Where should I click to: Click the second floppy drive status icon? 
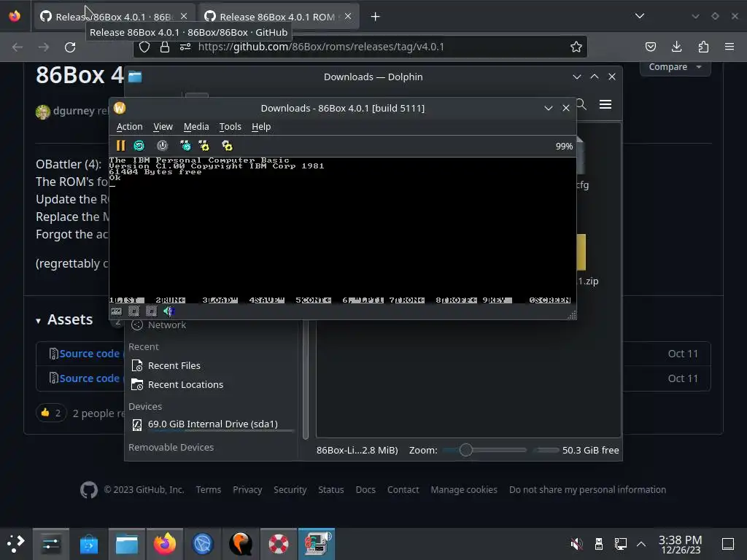pyautogui.click(x=152, y=311)
